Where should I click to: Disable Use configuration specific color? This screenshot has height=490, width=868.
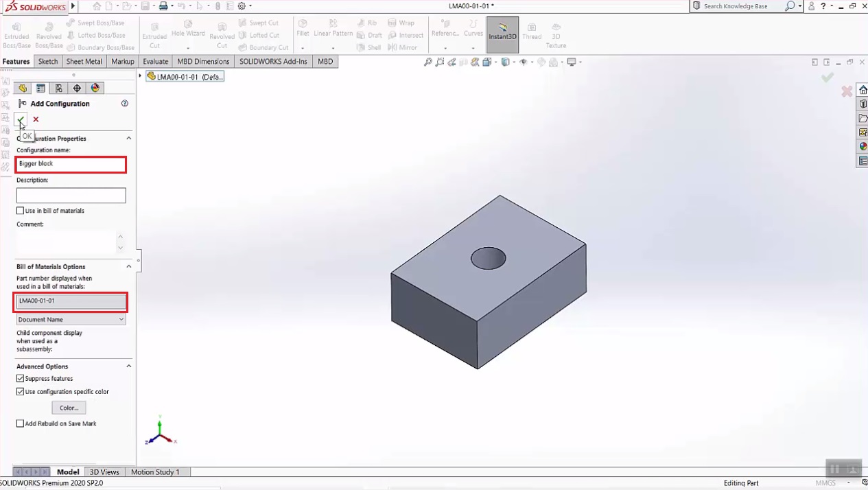pyautogui.click(x=19, y=391)
